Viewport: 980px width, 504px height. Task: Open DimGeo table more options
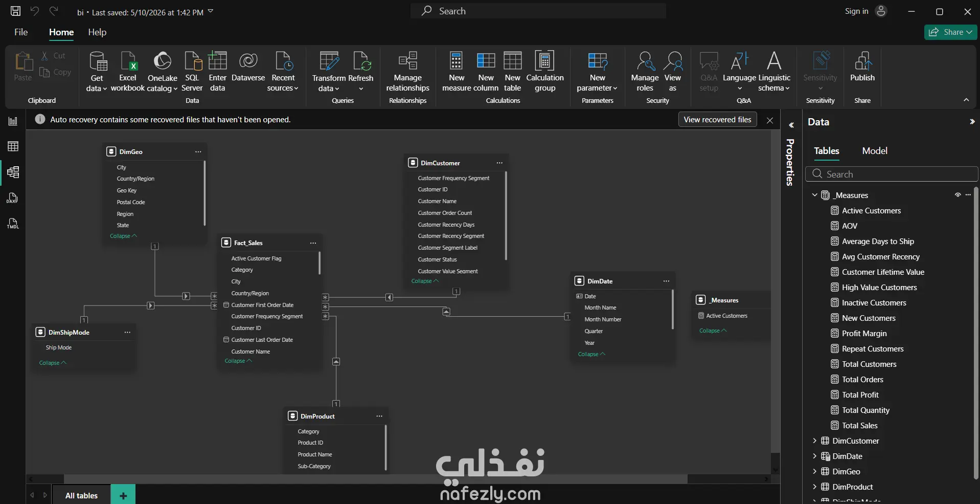[x=198, y=152]
